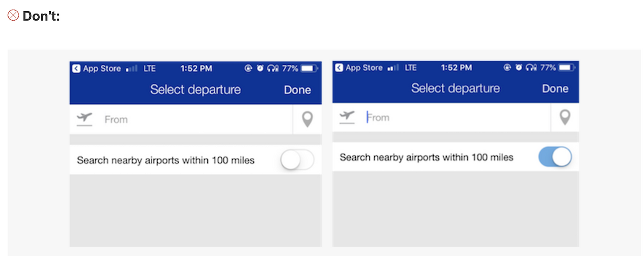Viewport: 644px width, 256px height.
Task: Click the focused From field in right screenshot
Action: pyautogui.click(x=442, y=118)
